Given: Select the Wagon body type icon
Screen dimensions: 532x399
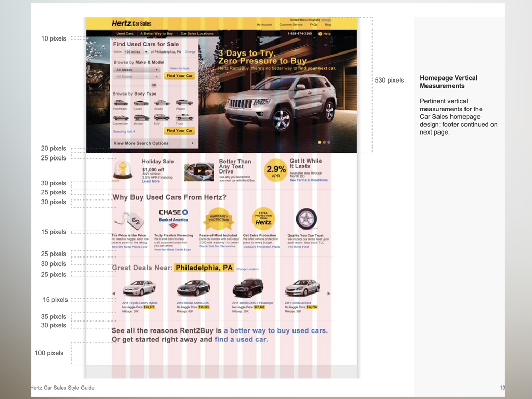Looking at the screenshot, I should (183, 103).
